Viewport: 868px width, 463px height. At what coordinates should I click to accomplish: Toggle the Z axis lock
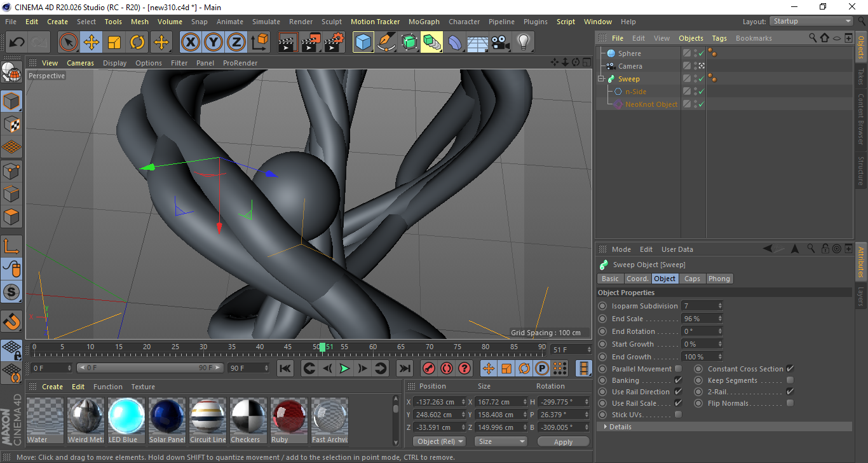[236, 43]
